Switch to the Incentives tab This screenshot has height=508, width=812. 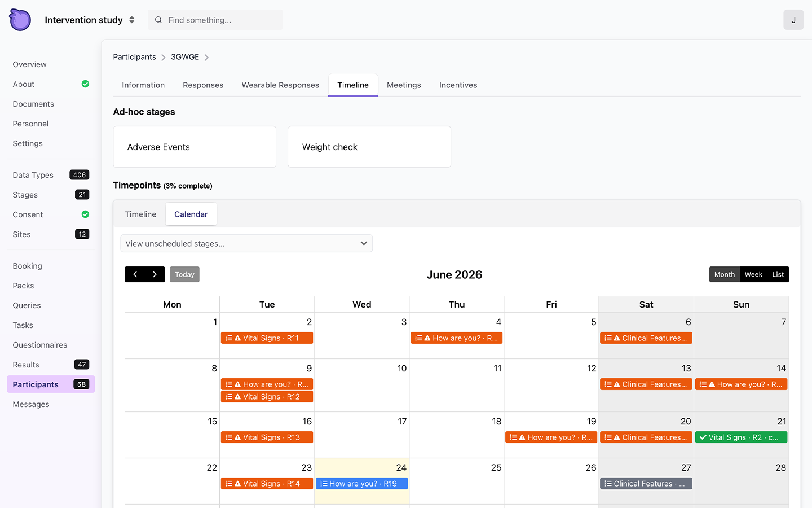(x=458, y=85)
